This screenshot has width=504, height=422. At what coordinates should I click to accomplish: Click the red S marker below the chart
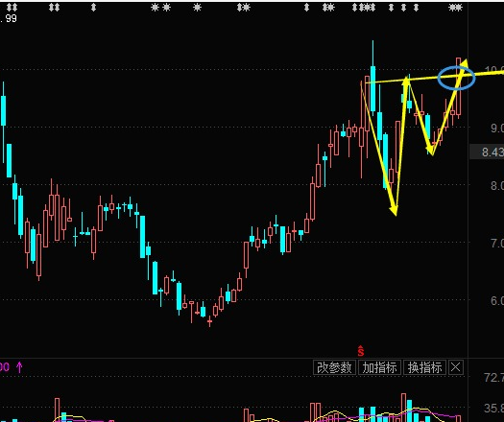(361, 351)
